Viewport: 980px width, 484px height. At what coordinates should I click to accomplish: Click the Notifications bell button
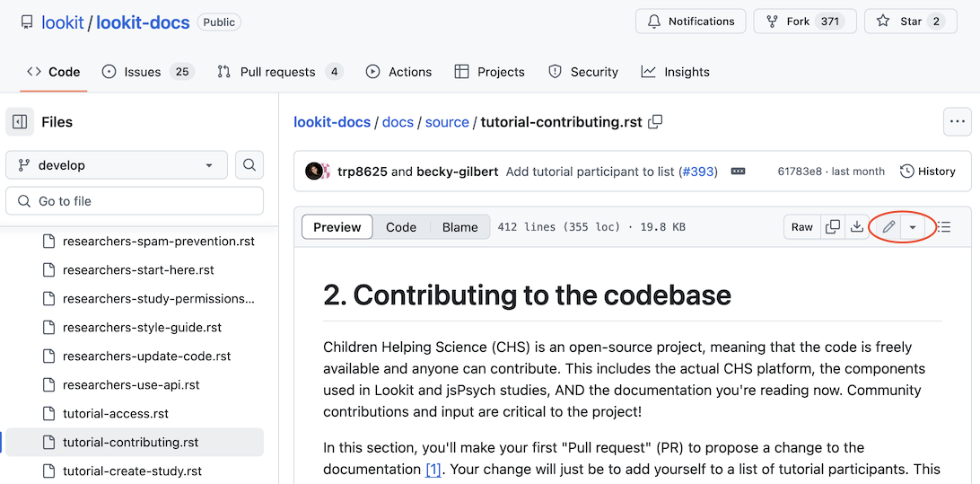point(691,22)
